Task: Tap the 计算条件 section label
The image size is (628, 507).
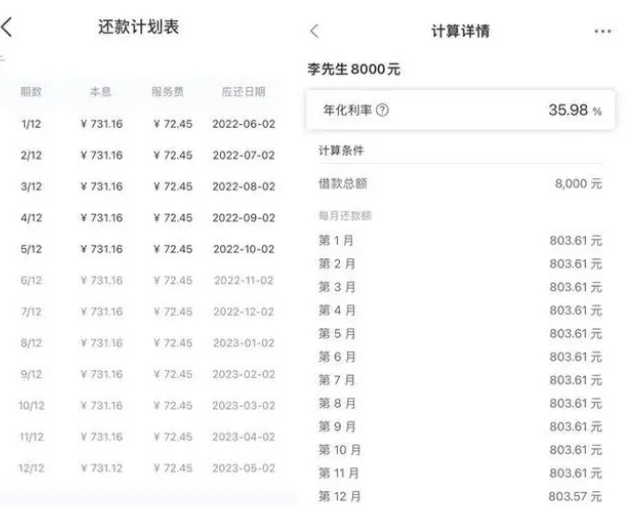Action: (340, 151)
